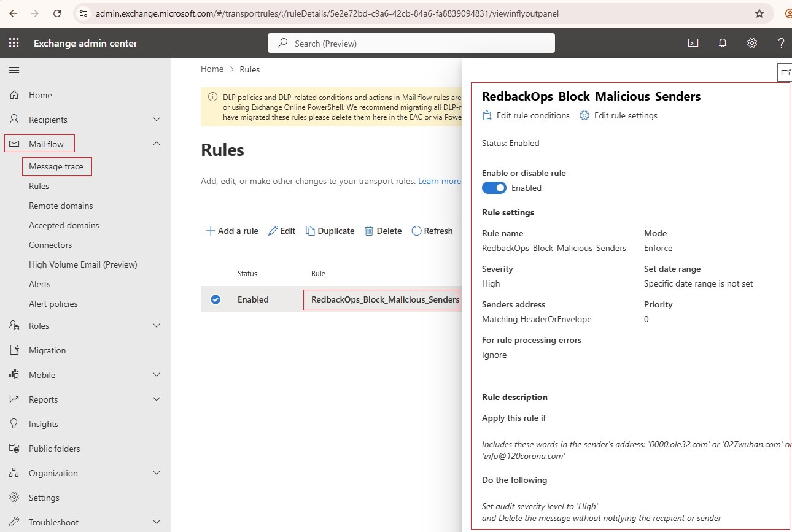Expand the Organization chevron
Image resolution: width=792 pixels, height=532 pixels.
(x=157, y=473)
